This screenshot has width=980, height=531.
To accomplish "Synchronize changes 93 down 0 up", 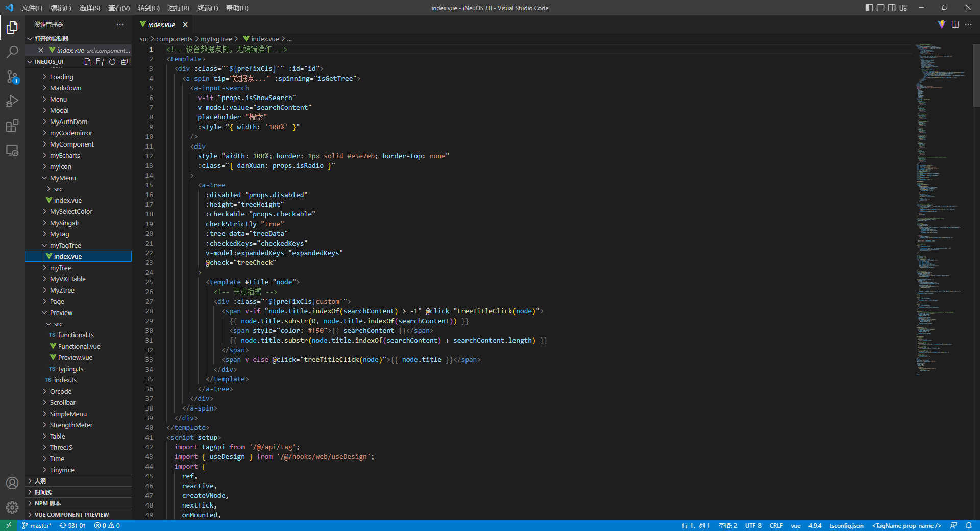I will click(72, 525).
